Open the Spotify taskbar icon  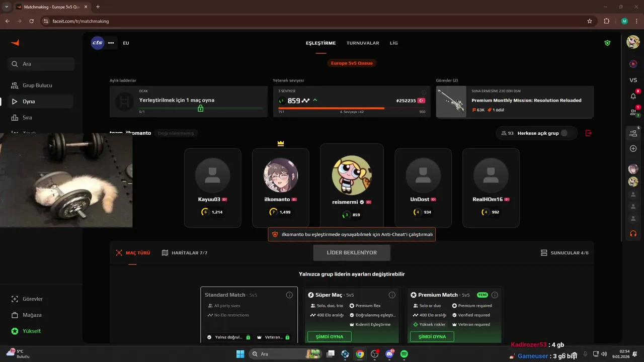[404, 354]
